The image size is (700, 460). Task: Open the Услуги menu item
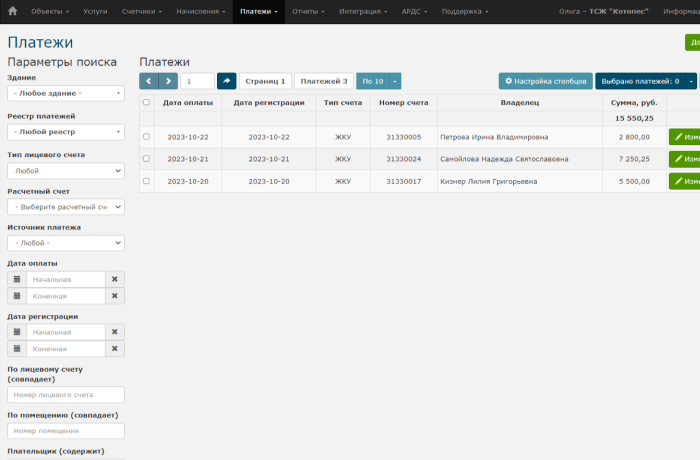tap(95, 12)
